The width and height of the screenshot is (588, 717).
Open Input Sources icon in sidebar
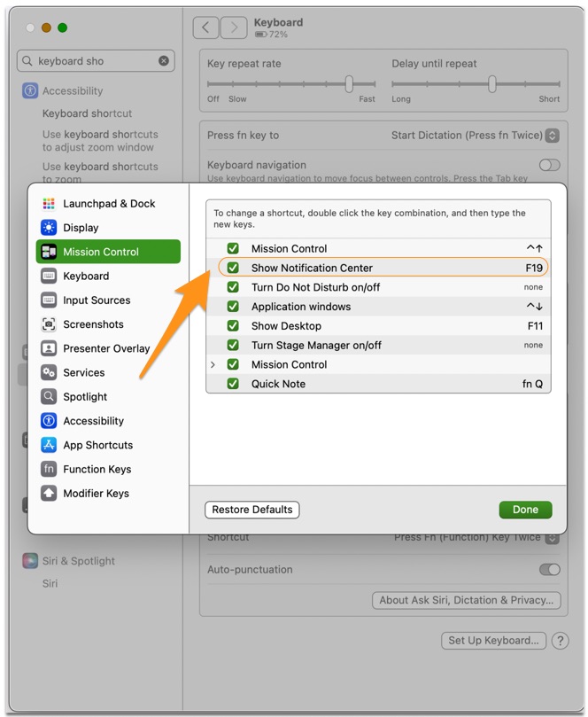pos(49,300)
